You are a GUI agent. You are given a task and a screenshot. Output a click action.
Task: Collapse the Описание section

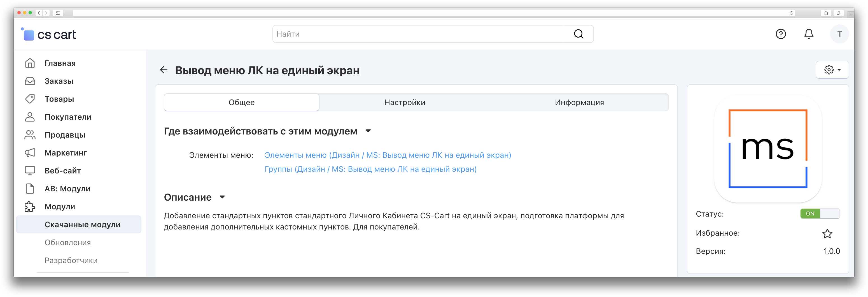point(222,197)
